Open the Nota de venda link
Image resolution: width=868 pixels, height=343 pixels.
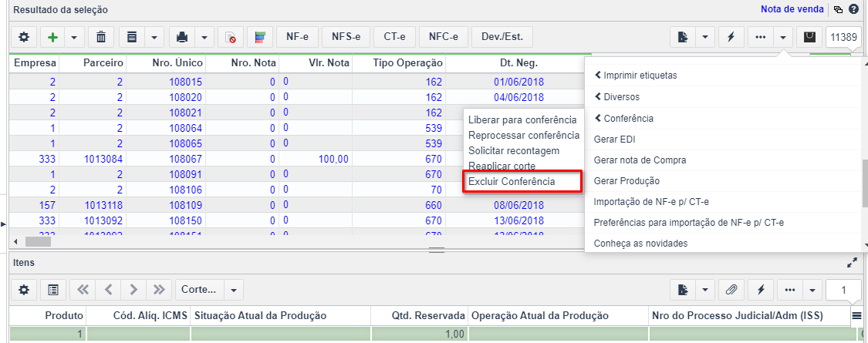pyautogui.click(x=792, y=8)
